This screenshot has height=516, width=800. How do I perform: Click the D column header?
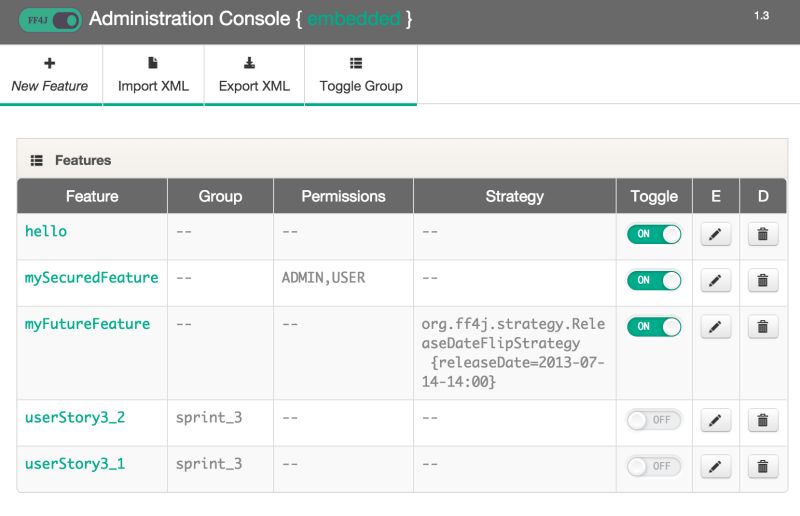763,196
